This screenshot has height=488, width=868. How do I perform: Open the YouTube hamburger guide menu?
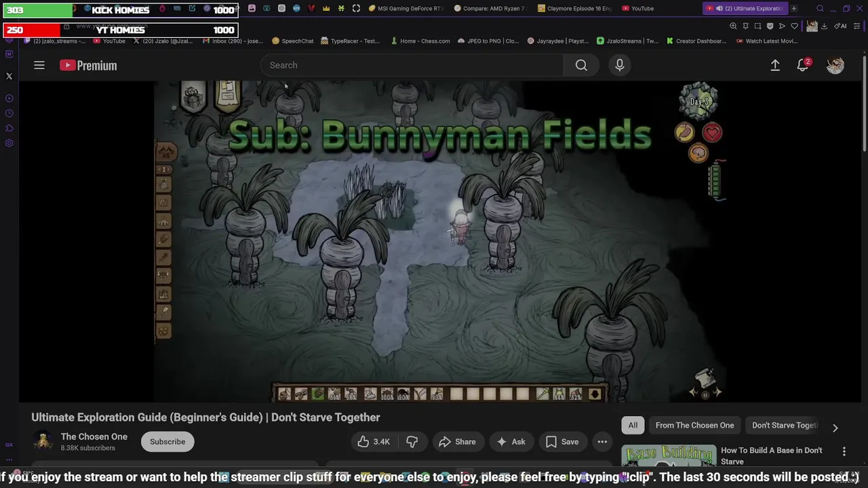click(39, 65)
